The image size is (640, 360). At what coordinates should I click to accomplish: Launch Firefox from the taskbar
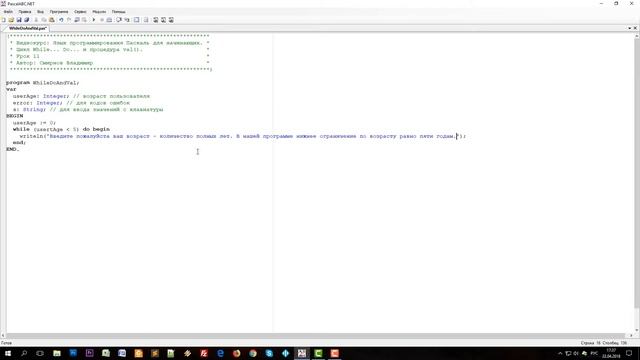(237, 353)
